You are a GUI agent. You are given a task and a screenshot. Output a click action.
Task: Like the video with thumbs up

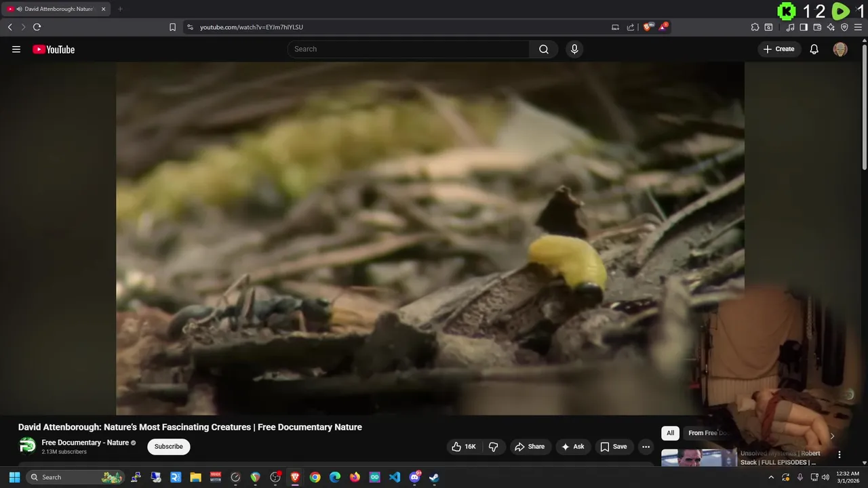[x=464, y=447]
